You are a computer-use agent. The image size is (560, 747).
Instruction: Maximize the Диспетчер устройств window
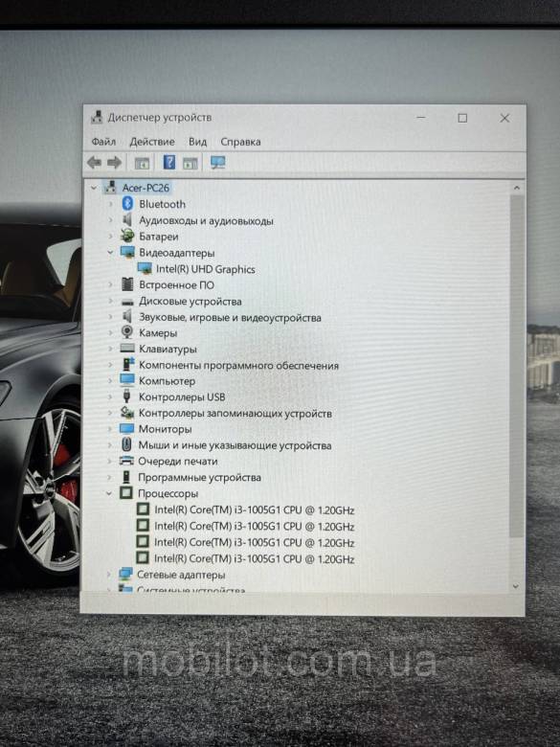coord(462,118)
